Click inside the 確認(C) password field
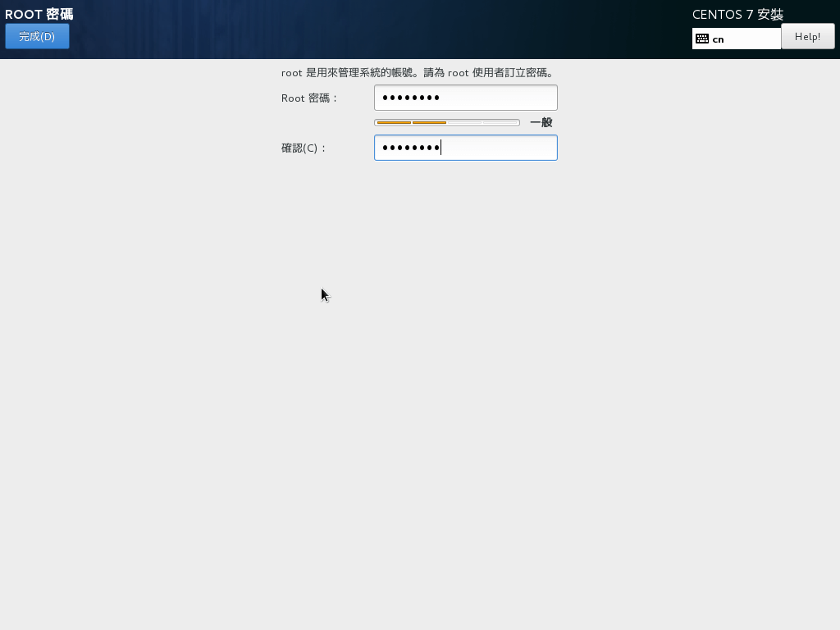Screen dimensions: 840x630 click(x=465, y=148)
